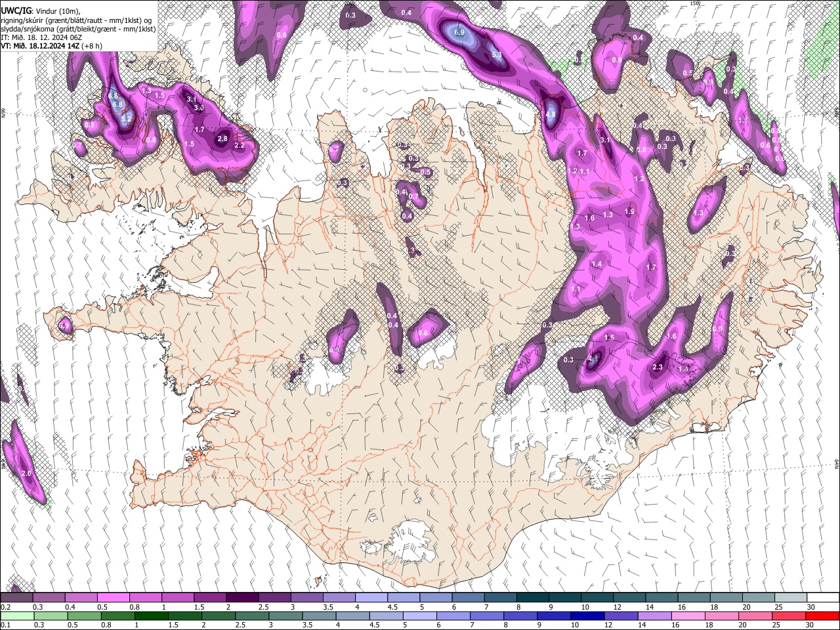Click the purple legend swatch between 0.2 and 0.3

pyautogui.click(x=17, y=597)
